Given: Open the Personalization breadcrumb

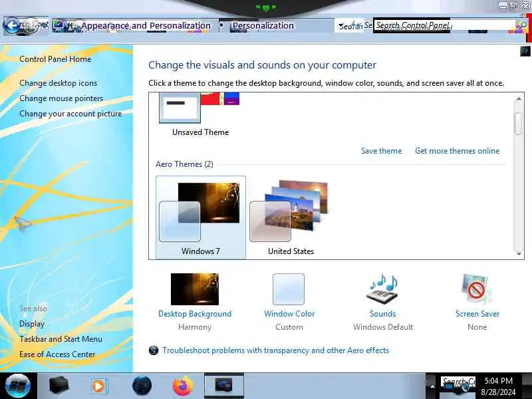Looking at the screenshot, I should (x=263, y=25).
